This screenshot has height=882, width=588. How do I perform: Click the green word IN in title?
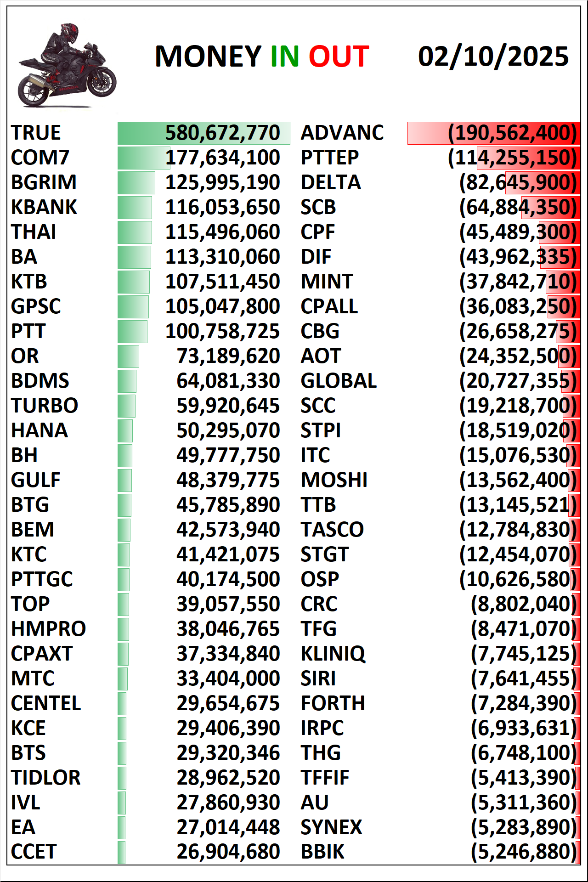pos(284,57)
